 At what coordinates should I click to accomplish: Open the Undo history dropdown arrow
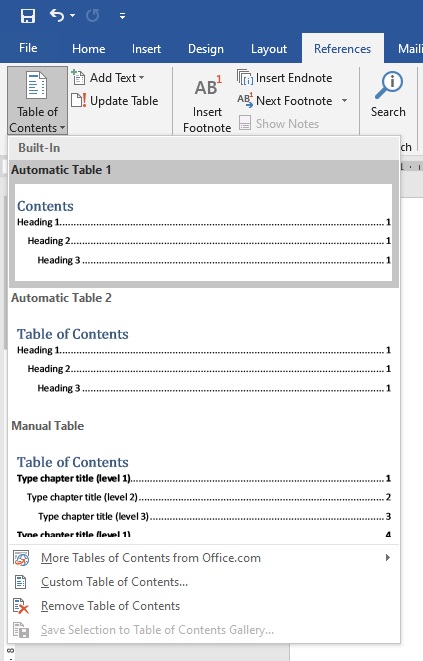[73, 16]
